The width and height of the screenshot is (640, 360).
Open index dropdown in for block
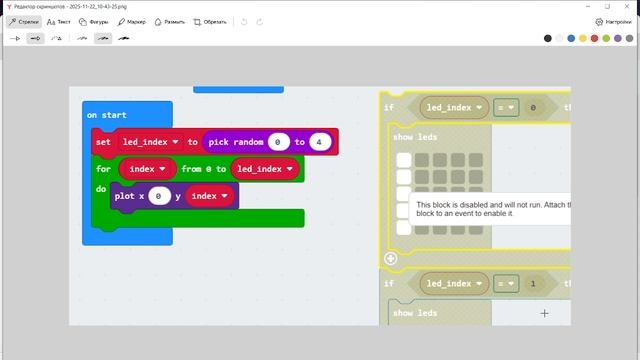click(147, 169)
